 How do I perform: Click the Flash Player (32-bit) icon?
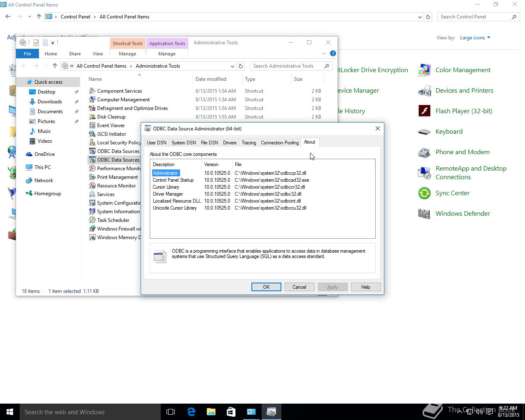[x=424, y=111]
